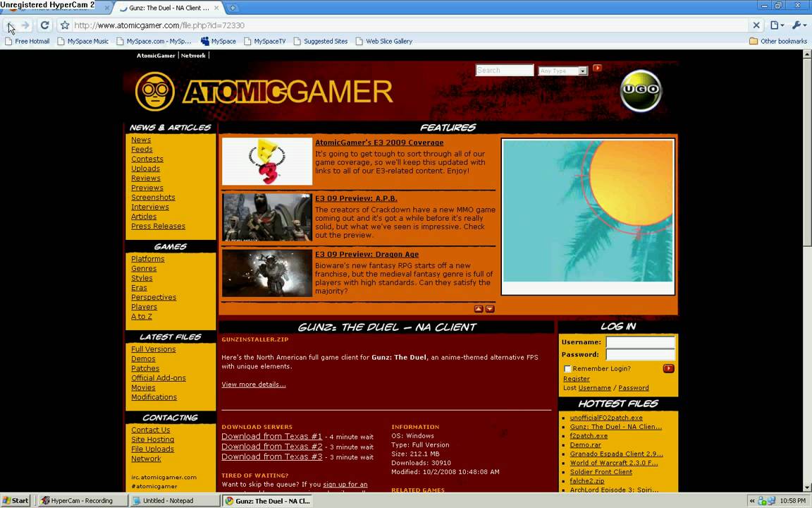Open the Suggested Sites bookmark
This screenshot has width=812, height=508.
click(x=321, y=41)
